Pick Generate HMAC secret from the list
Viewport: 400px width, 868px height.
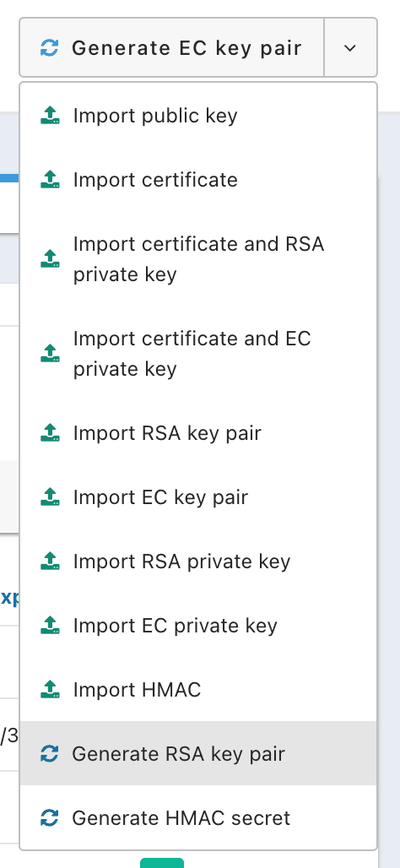pyautogui.click(x=198, y=817)
